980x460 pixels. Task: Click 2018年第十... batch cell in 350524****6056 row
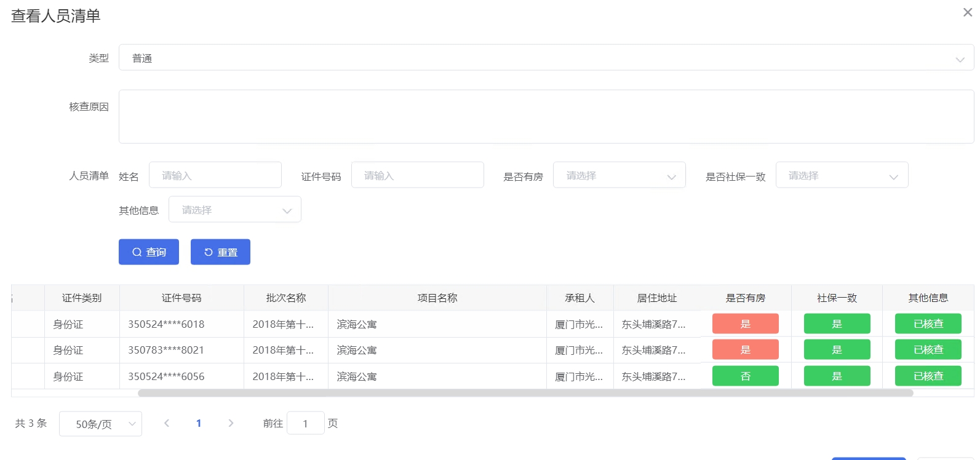tap(286, 376)
